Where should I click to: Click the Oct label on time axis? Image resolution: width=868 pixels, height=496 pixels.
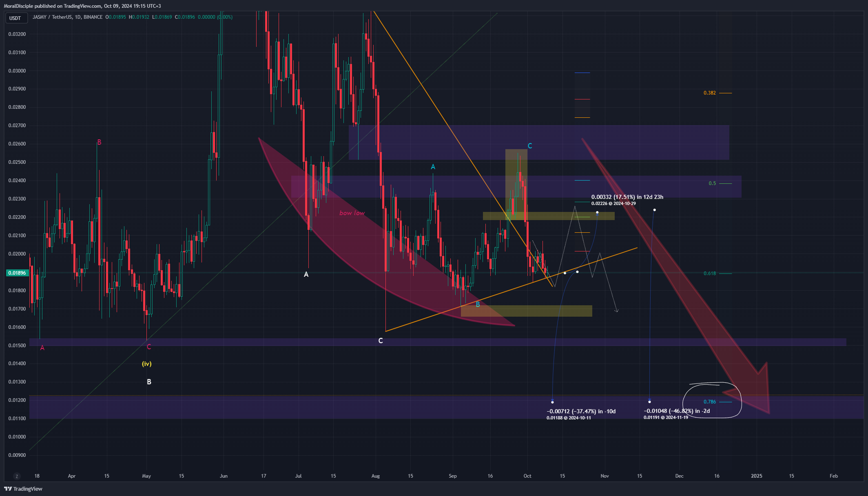527,476
